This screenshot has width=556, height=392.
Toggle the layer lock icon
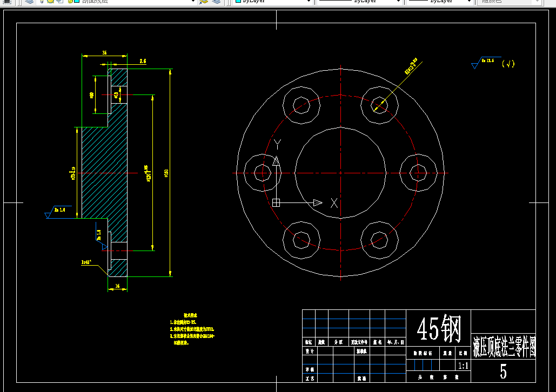(x=70, y=1)
